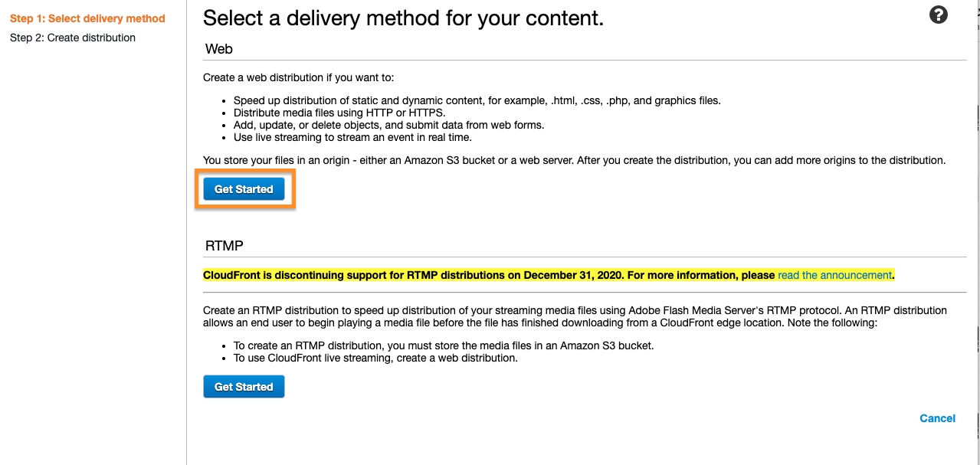The width and height of the screenshot is (980, 465).
Task: Go to Step 2: Create distribution
Action: (73, 38)
